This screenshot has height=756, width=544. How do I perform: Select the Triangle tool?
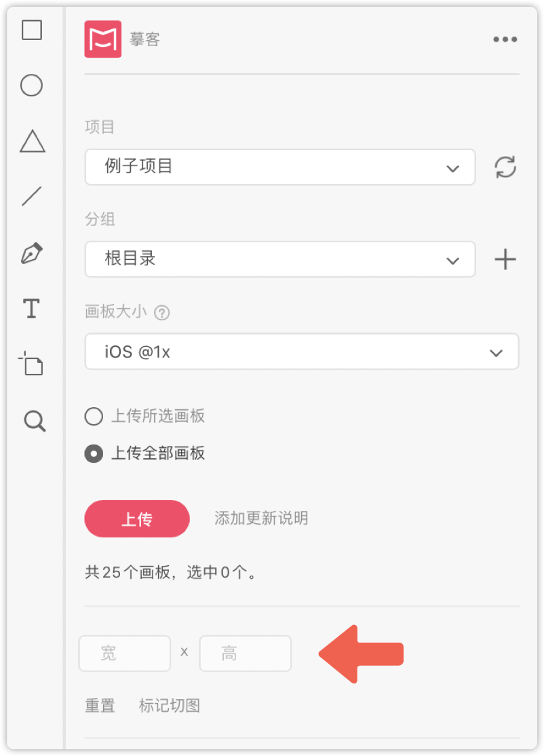pos(33,140)
